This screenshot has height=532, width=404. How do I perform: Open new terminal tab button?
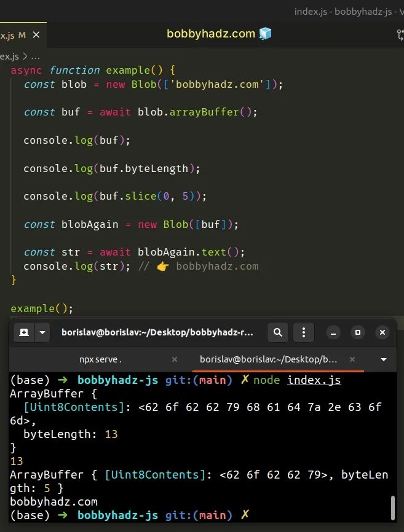coord(24,332)
